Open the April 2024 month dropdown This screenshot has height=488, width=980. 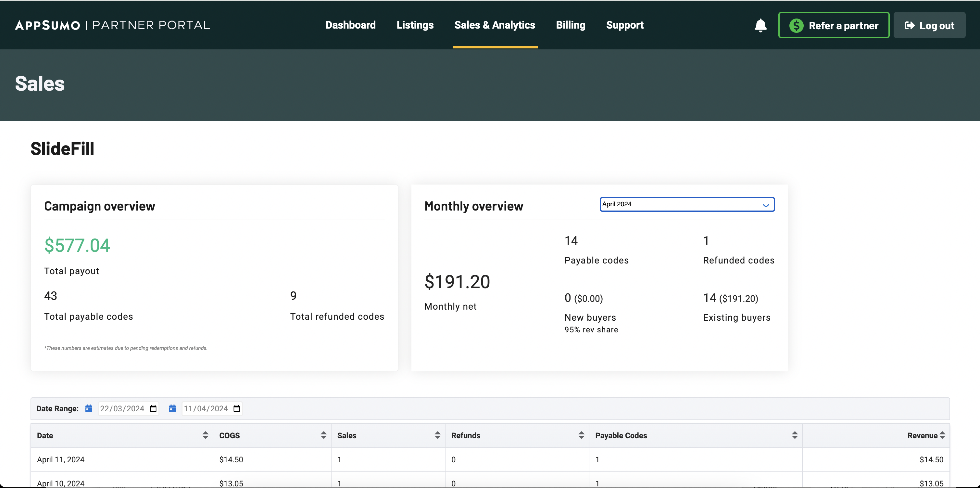pyautogui.click(x=687, y=204)
